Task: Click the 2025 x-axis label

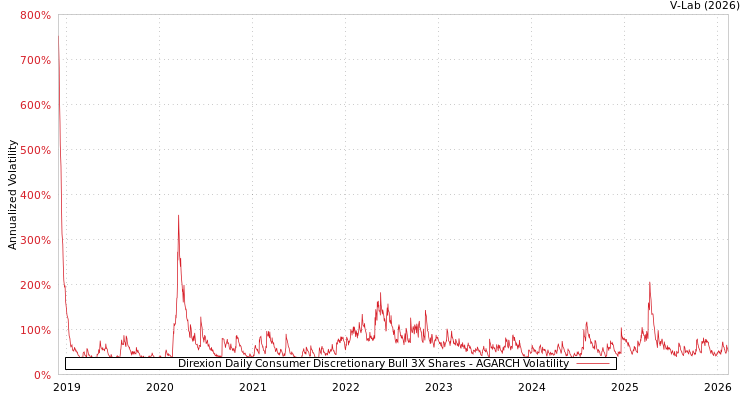Action: click(625, 387)
